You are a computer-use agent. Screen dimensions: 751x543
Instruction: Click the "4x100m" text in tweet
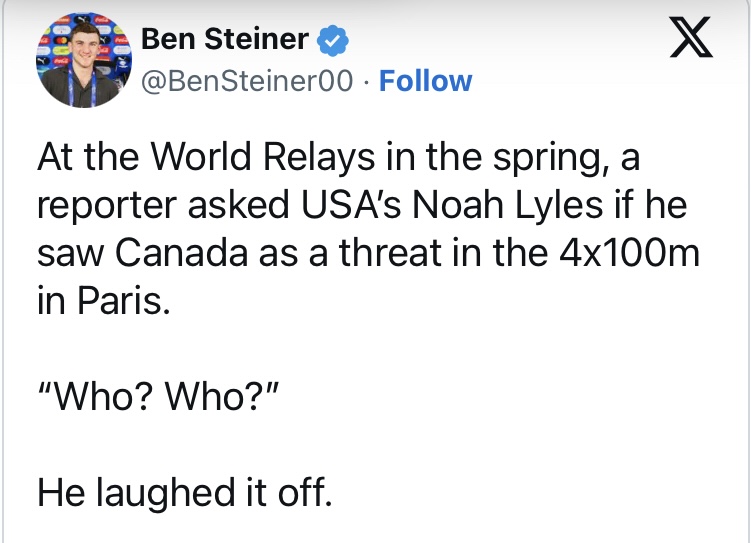pos(635,253)
